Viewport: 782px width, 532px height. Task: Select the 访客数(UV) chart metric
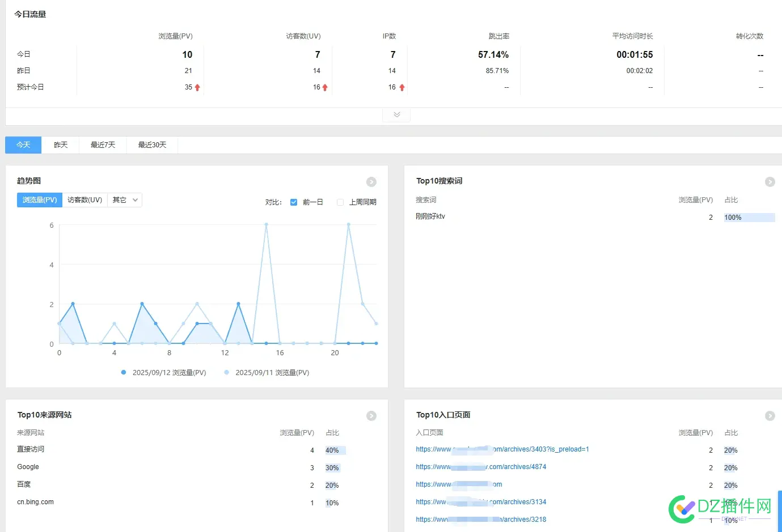coord(84,200)
